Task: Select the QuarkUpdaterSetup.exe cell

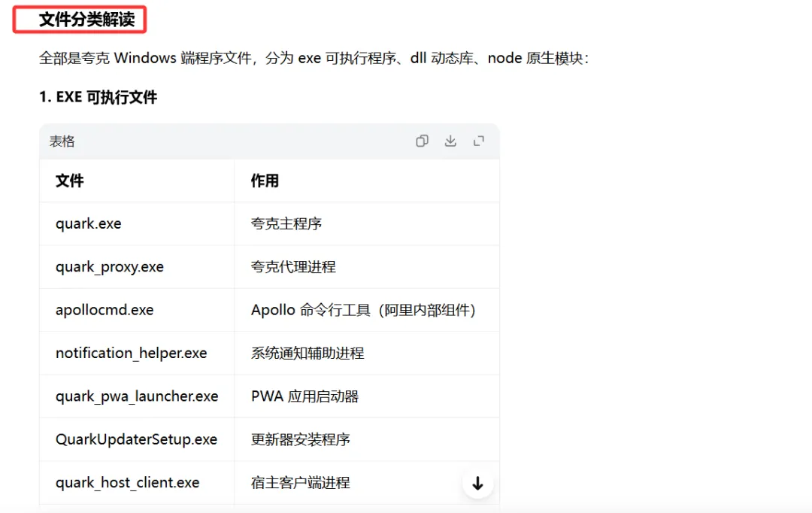Action: (137, 439)
